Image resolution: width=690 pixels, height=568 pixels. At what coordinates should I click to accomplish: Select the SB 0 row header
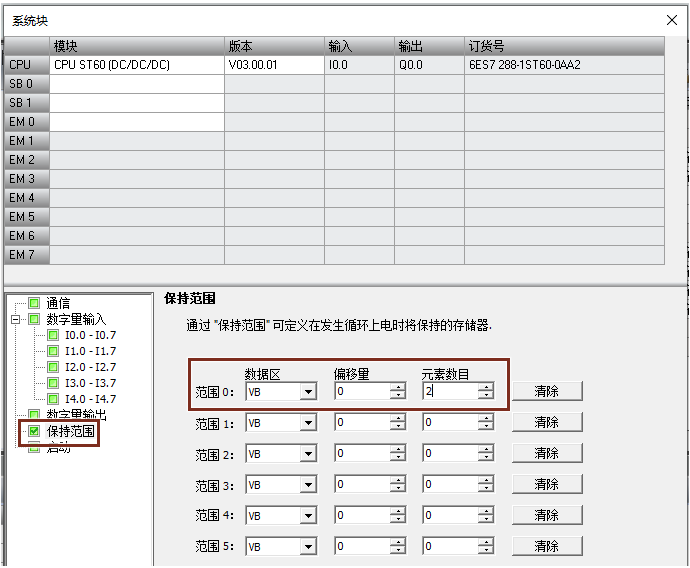click(27, 84)
